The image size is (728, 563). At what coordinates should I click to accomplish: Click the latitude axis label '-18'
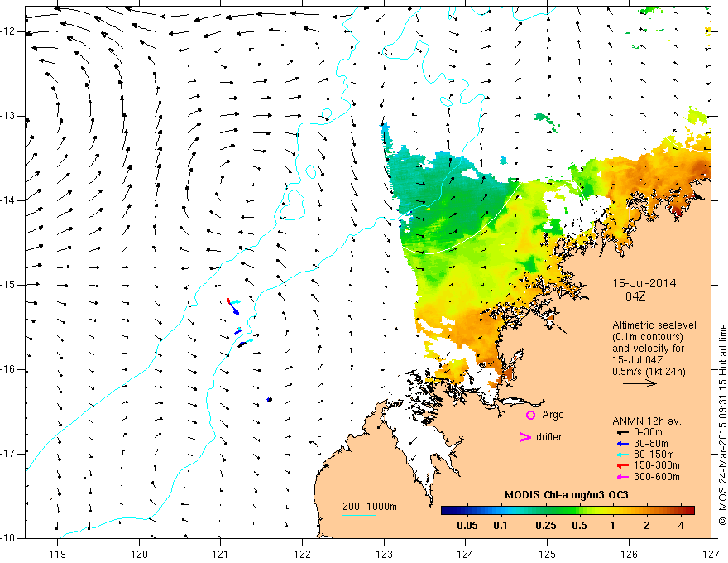tap(8, 538)
